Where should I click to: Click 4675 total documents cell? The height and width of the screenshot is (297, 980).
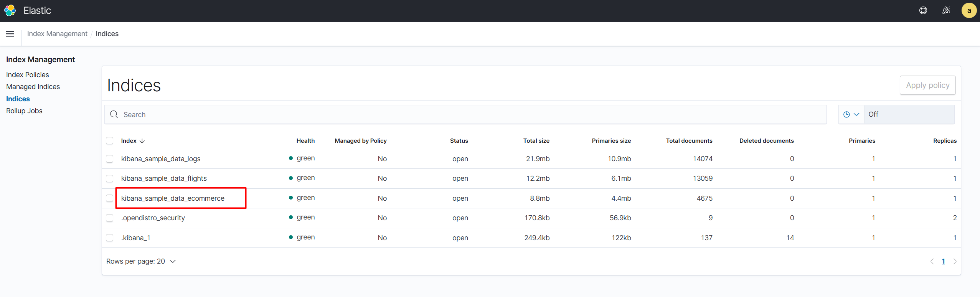704,198
